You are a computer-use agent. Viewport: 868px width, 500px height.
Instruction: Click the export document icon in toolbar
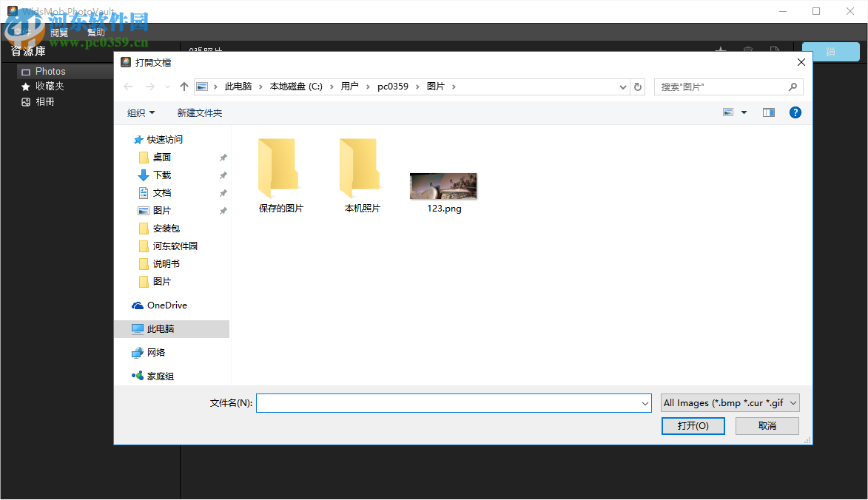[775, 50]
